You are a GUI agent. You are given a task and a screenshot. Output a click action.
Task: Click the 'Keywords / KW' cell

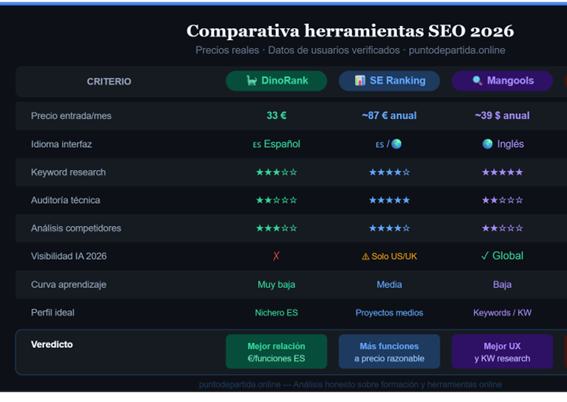tap(502, 312)
